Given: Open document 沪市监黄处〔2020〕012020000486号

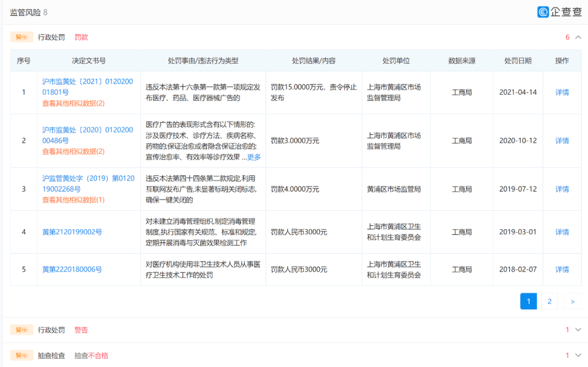Looking at the screenshot, I should pos(87,135).
